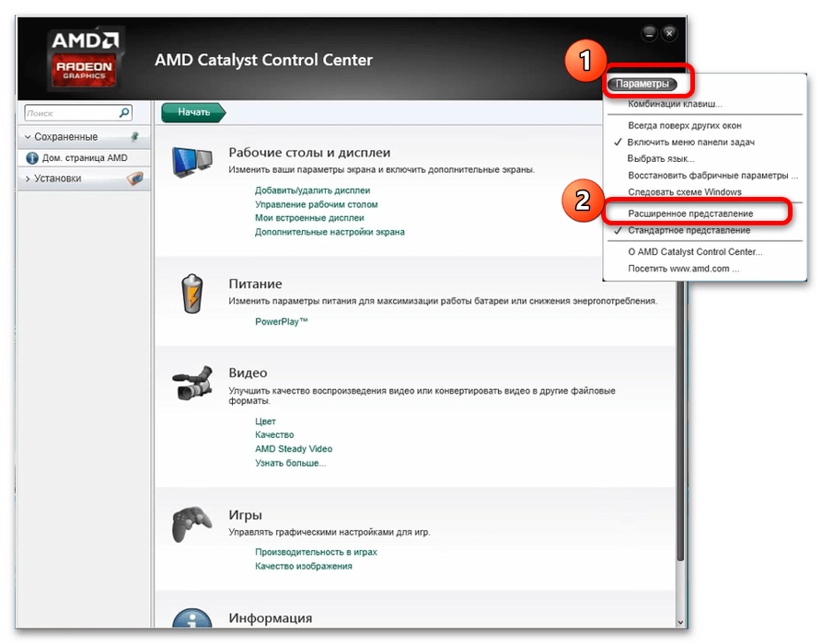This screenshot has width=822, height=644.
Task: Click the gamepad icon beside Игры
Action: click(192, 523)
